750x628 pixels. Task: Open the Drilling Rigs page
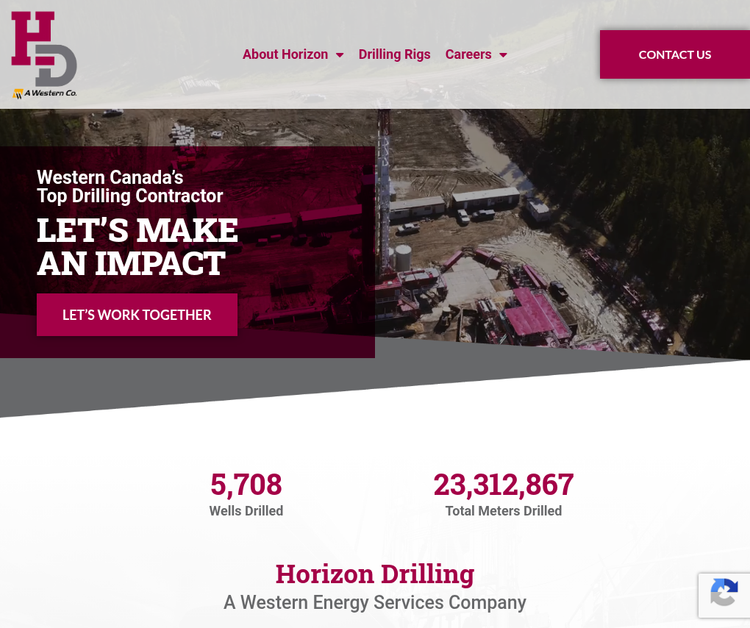(x=395, y=55)
